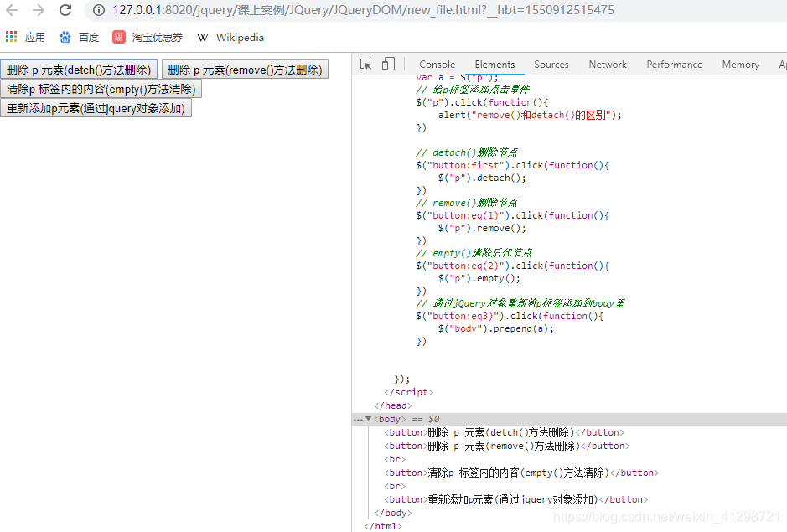Click the remove() delete p element button

point(245,70)
